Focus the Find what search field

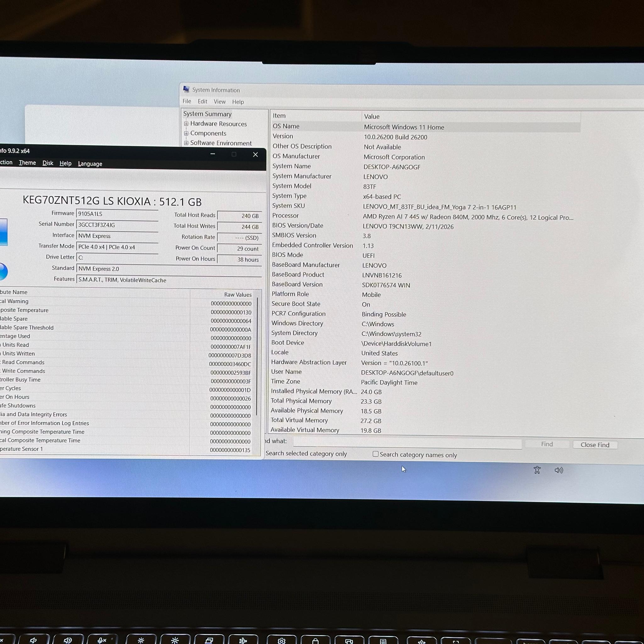point(407,443)
